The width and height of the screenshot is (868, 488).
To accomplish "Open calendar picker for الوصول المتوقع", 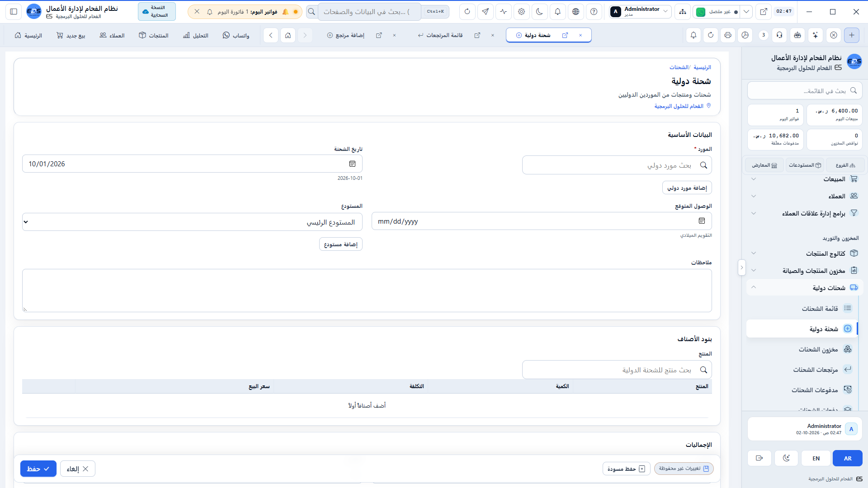I will pyautogui.click(x=702, y=221).
